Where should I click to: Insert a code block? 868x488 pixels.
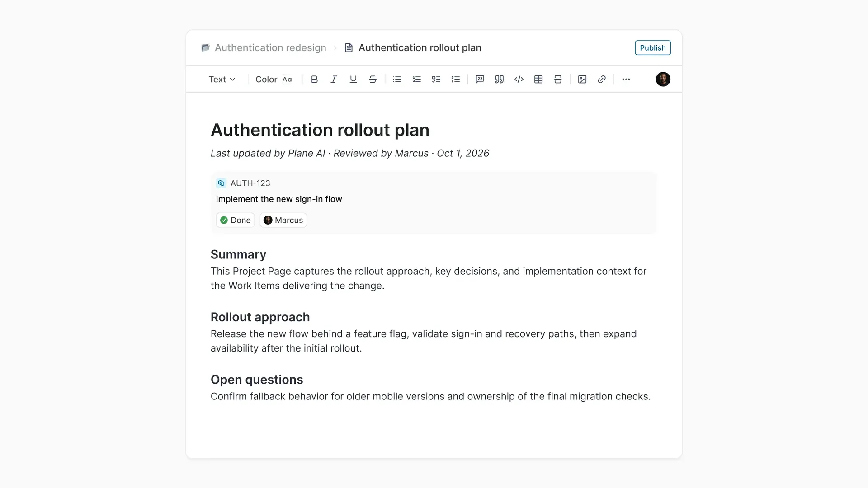point(519,80)
